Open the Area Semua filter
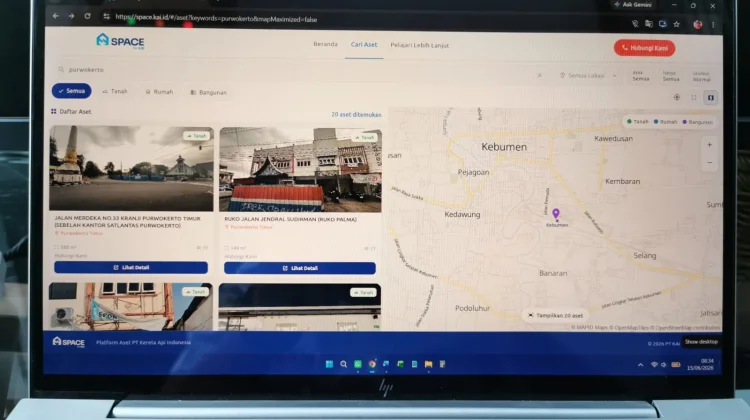Screen dimensions: 750x420 pos(640,76)
